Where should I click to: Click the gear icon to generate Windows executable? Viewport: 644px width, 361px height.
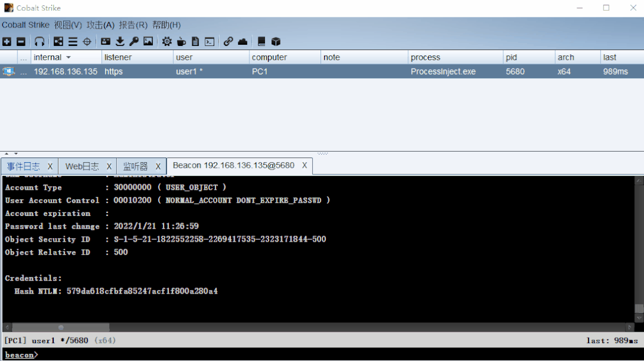coord(167,42)
